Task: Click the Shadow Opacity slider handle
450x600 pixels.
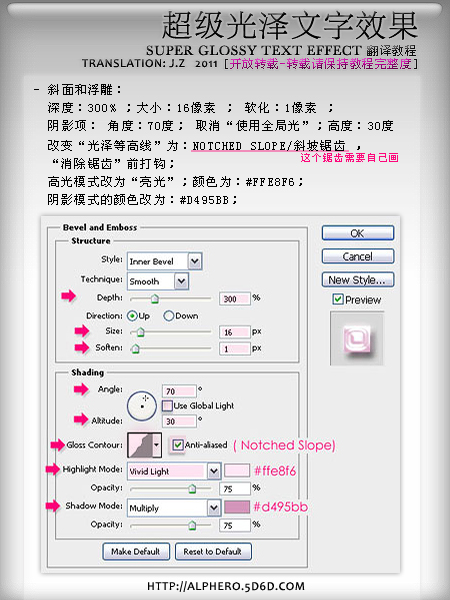Action: 192,525
